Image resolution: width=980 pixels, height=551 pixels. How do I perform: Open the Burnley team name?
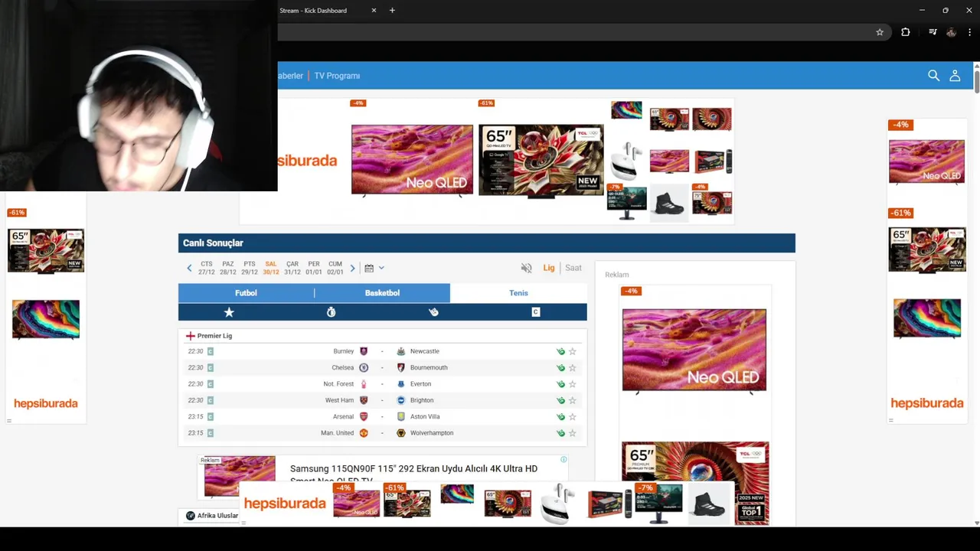[x=344, y=351]
